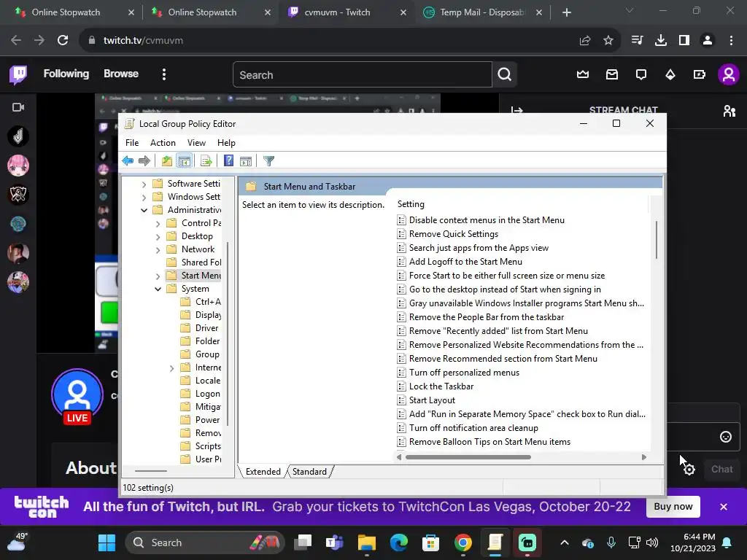The height and width of the screenshot is (560, 747).
Task: Toggle Show/Hide Console Tree icon
Action: tap(184, 161)
